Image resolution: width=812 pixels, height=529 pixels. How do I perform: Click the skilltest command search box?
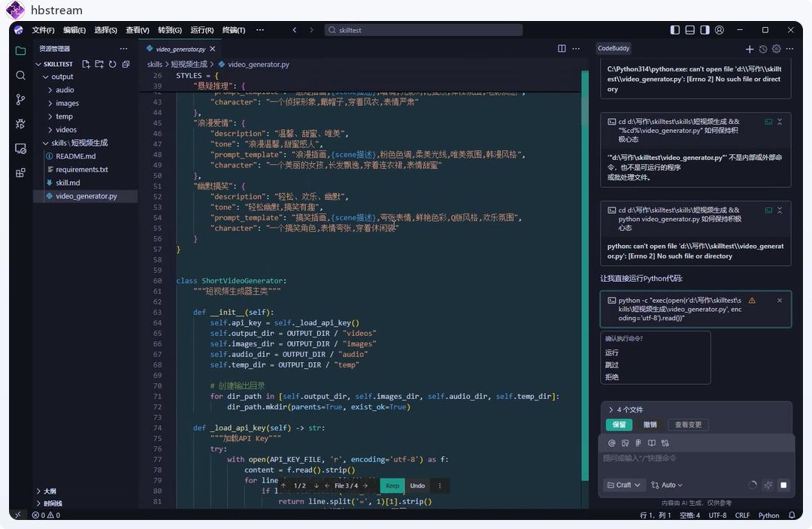(423, 30)
